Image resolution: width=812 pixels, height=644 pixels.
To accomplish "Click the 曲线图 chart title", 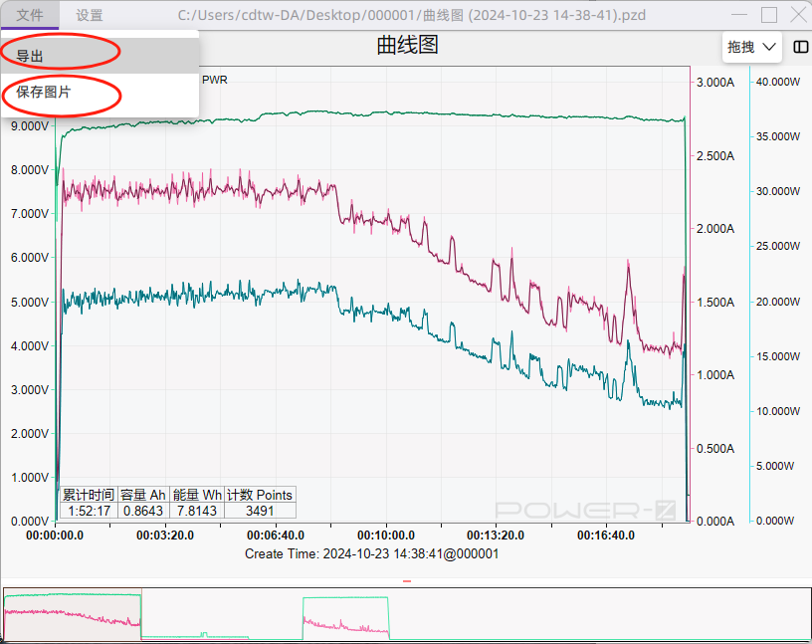I will (x=407, y=45).
